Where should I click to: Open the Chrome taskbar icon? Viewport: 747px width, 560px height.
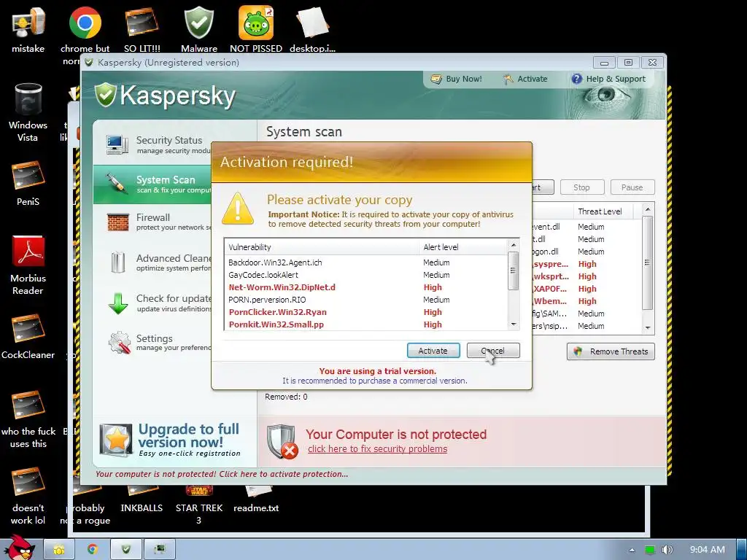coord(93,550)
